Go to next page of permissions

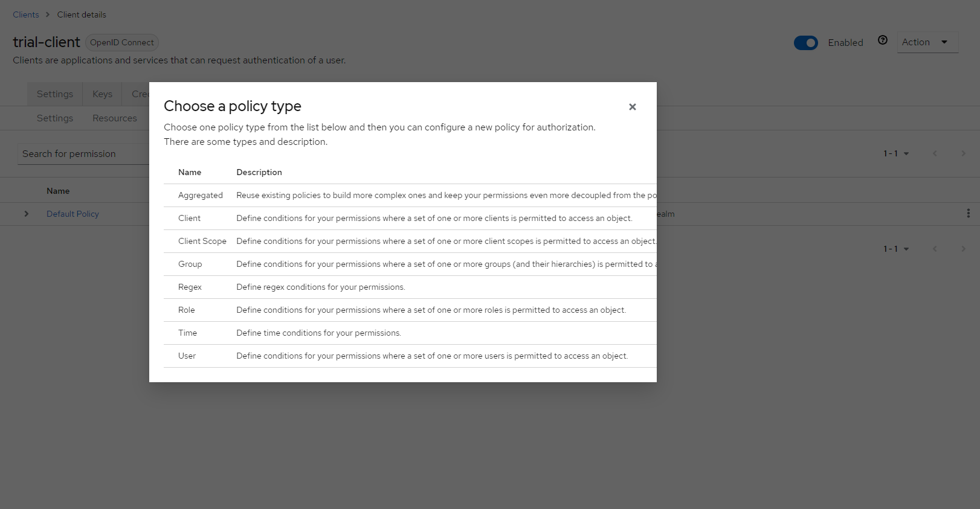963,153
